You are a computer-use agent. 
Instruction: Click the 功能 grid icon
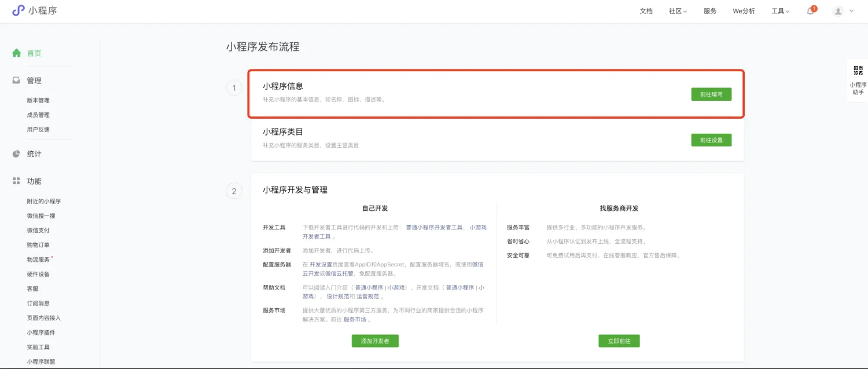coord(17,181)
